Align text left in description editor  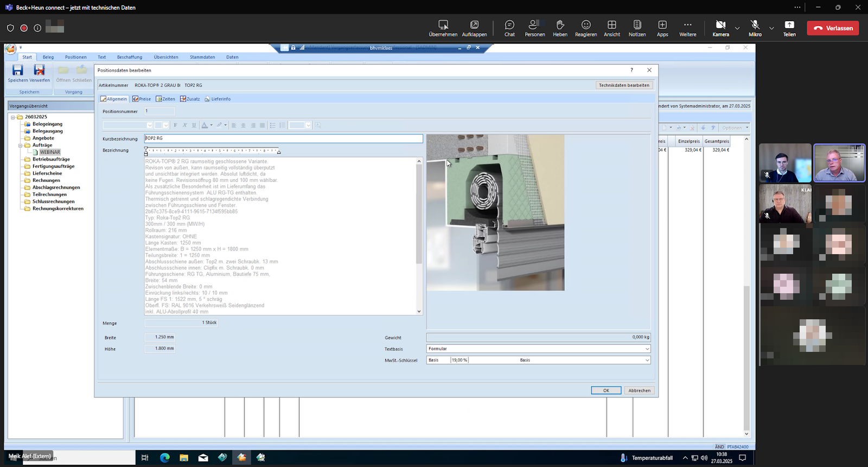pos(234,125)
